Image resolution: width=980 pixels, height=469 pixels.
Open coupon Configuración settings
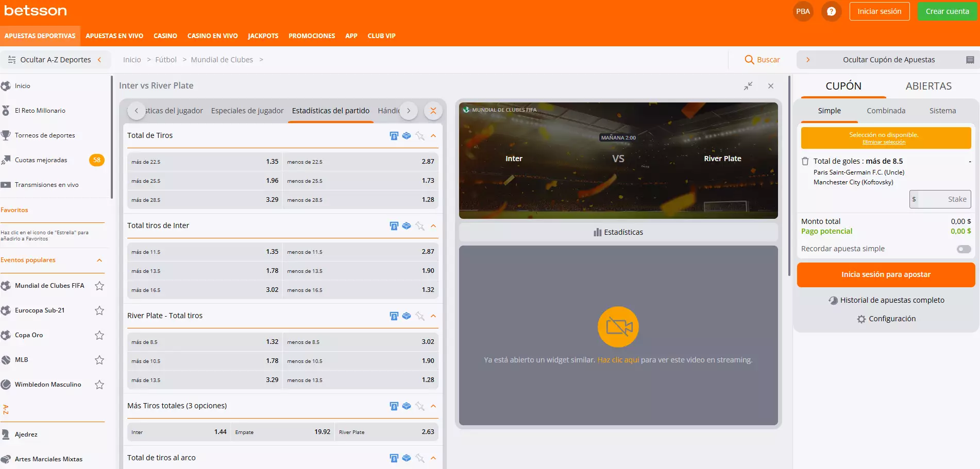[x=886, y=319]
